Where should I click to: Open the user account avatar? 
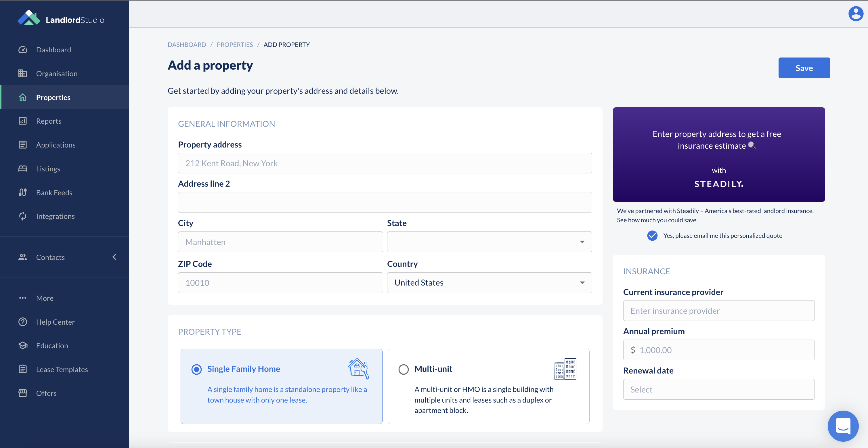click(856, 14)
